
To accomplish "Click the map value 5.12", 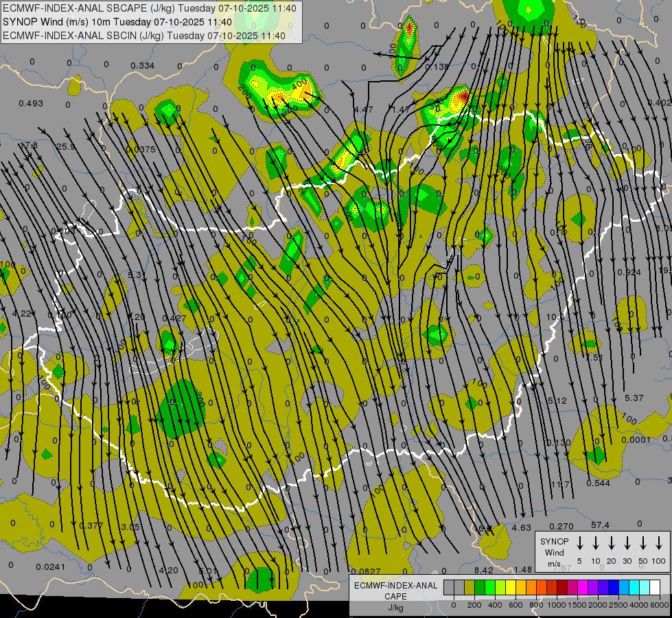I will click(557, 400).
